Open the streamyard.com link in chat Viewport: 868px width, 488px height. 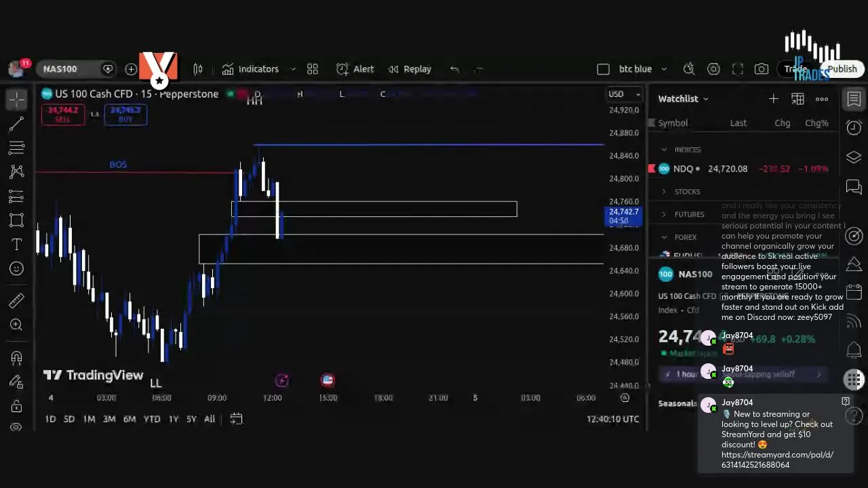tap(777, 460)
